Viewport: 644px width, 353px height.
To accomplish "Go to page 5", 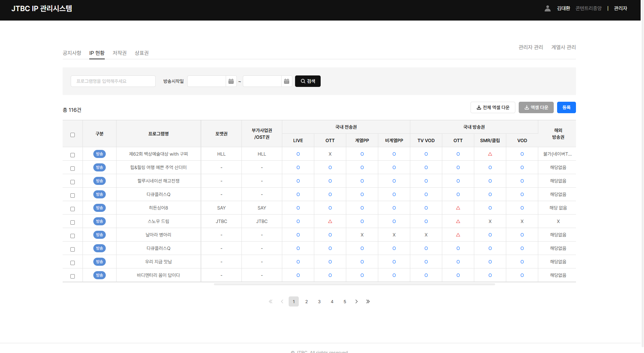I will click(x=345, y=301).
